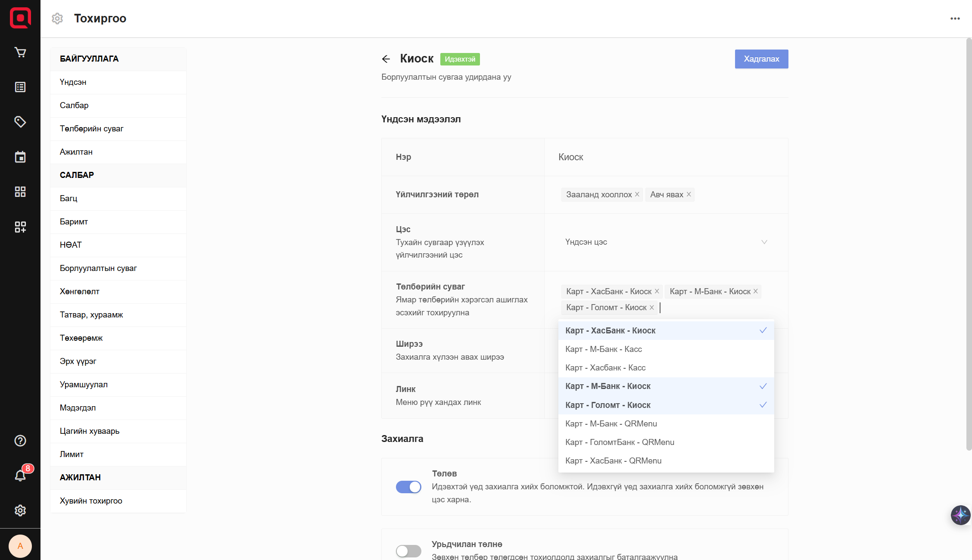The image size is (972, 560).
Task: Click the price tag icon in sidebar
Action: tap(20, 122)
